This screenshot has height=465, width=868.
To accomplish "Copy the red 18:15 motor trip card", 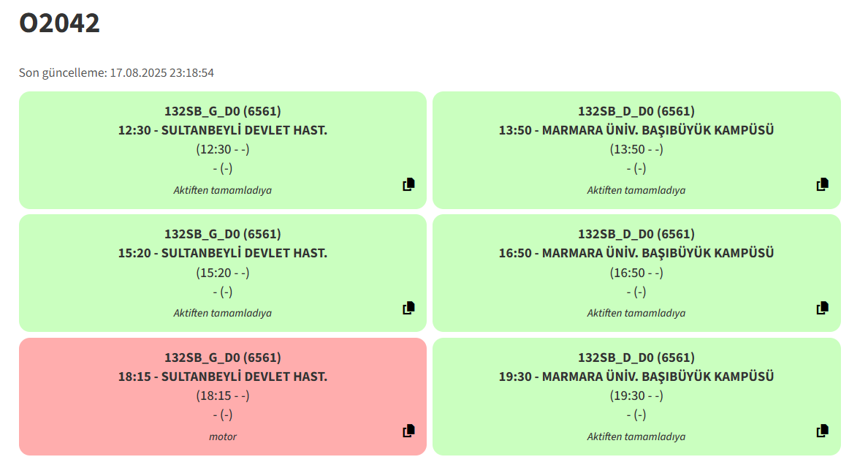I will click(408, 431).
